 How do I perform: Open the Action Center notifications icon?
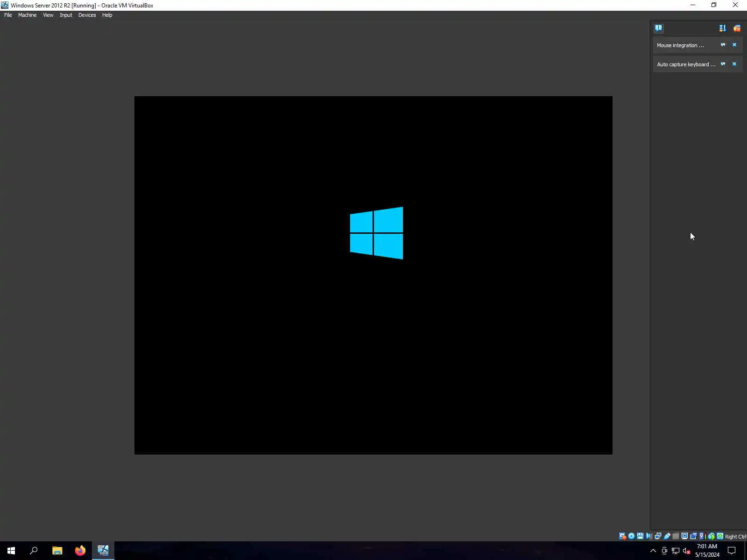tap(732, 551)
